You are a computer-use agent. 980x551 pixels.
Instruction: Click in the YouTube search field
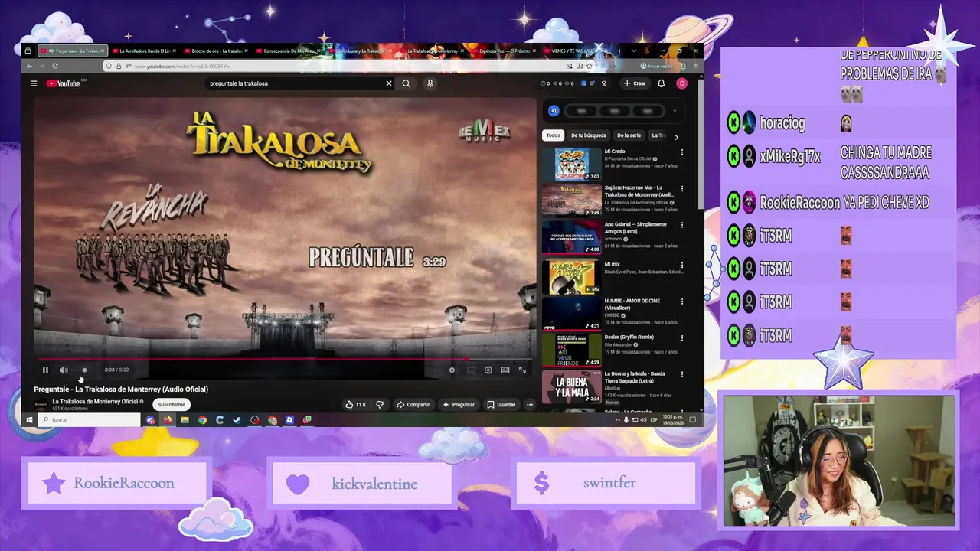[295, 83]
